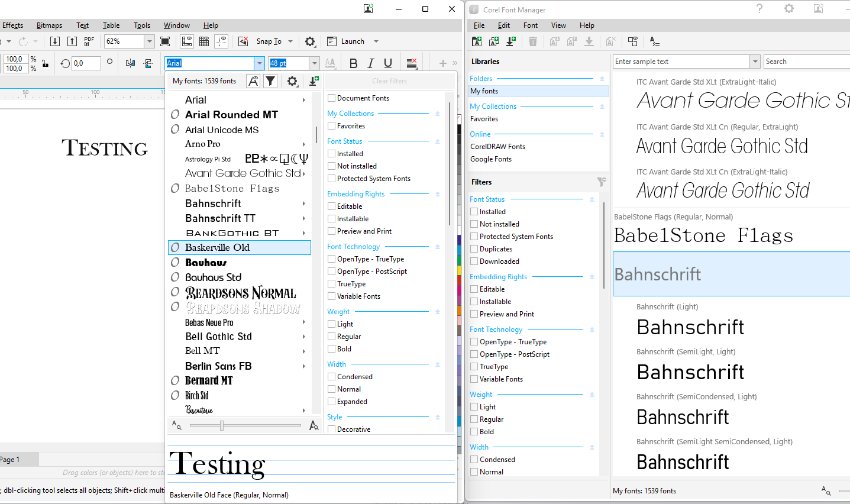Image resolution: width=850 pixels, height=504 pixels.
Task: Check Favorites in font list filters
Action: [x=332, y=126]
